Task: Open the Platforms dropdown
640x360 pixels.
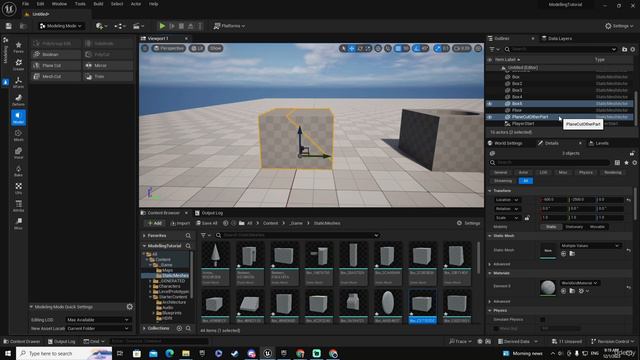Action: tap(229, 26)
